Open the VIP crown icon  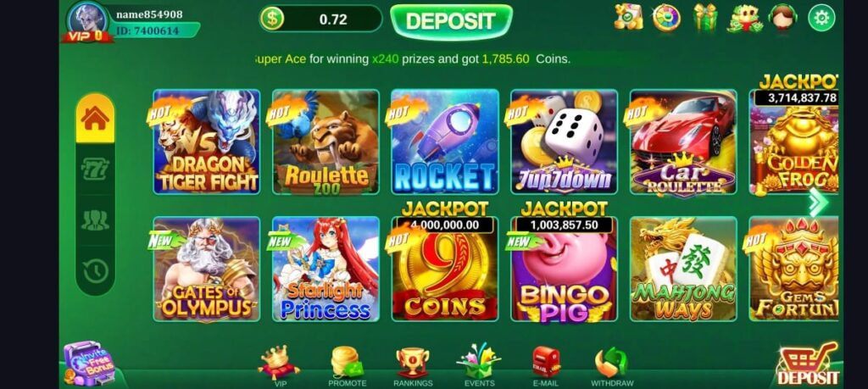(280, 366)
